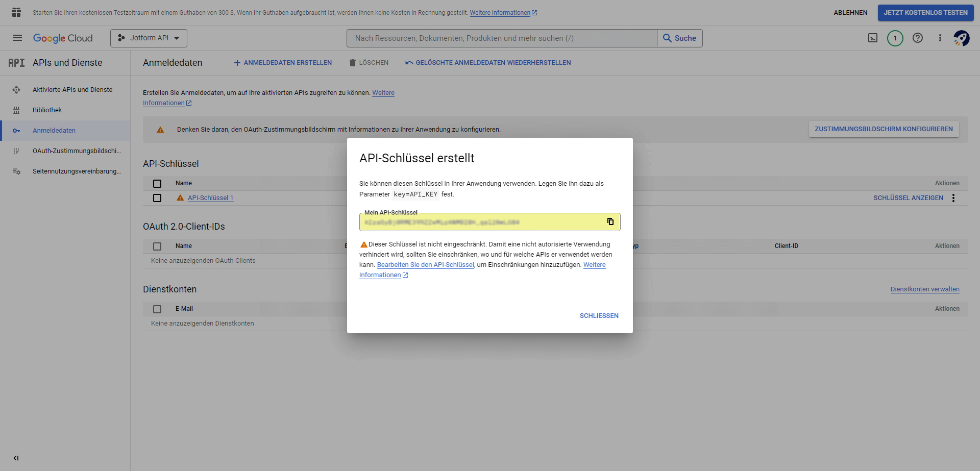Click the magnifier icon in Suche button
980x471 pixels.
click(667, 38)
